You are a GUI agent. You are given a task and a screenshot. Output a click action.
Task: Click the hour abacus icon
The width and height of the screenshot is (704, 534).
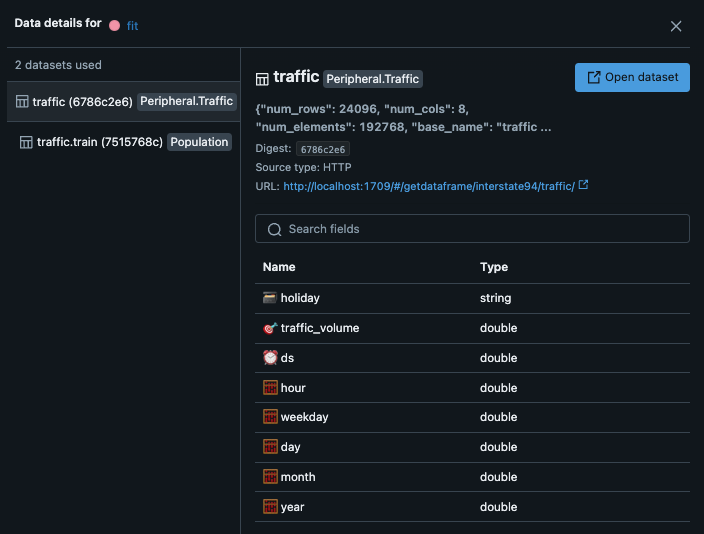[x=270, y=388]
